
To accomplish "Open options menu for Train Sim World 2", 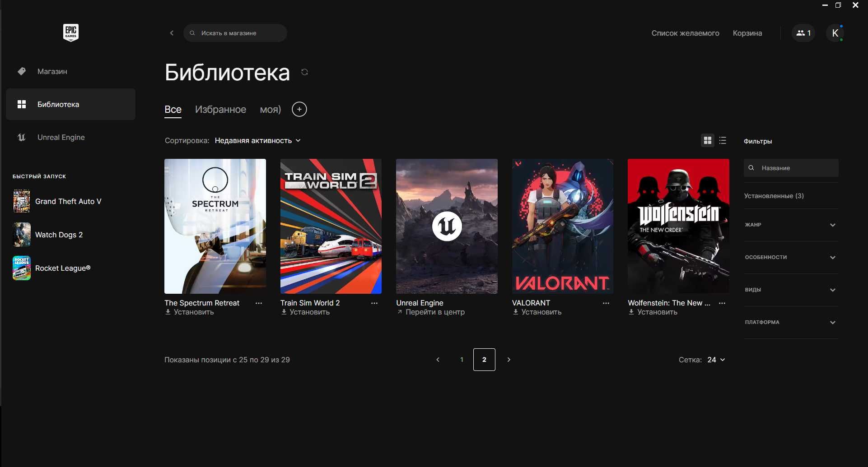I will point(374,303).
